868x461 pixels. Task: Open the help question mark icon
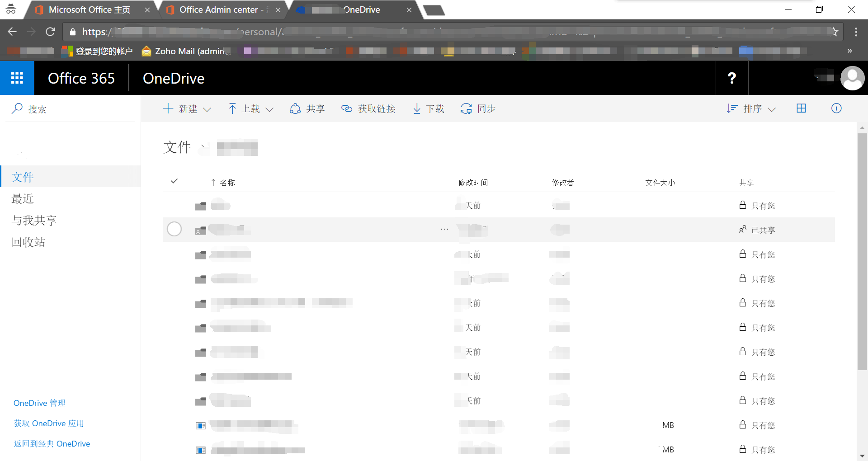click(732, 78)
